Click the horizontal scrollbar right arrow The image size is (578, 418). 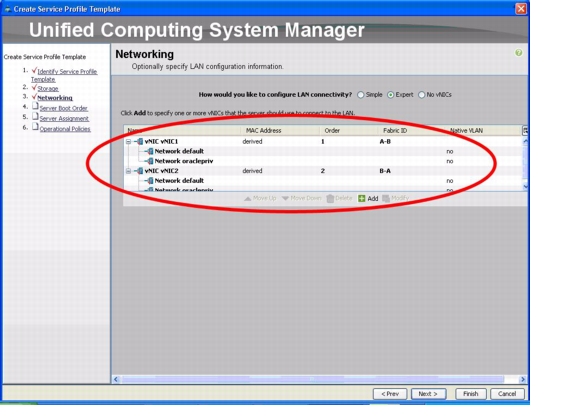(x=523, y=379)
